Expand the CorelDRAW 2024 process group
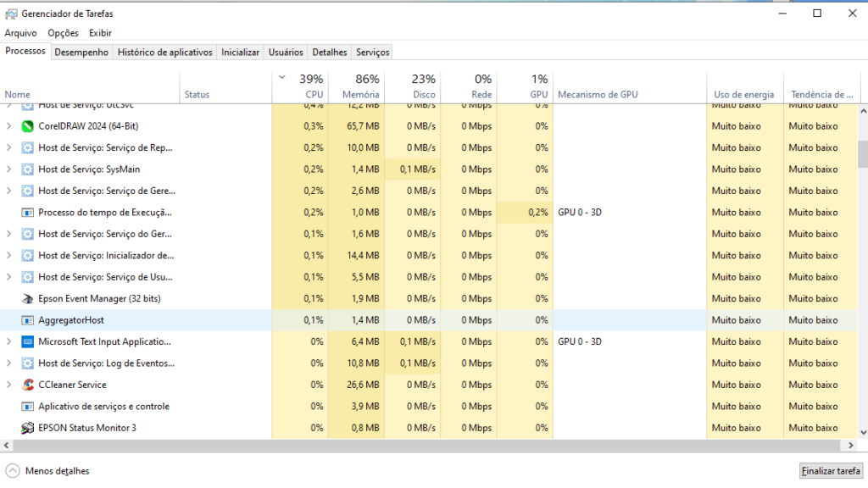This screenshot has height=488, width=868. click(x=8, y=126)
